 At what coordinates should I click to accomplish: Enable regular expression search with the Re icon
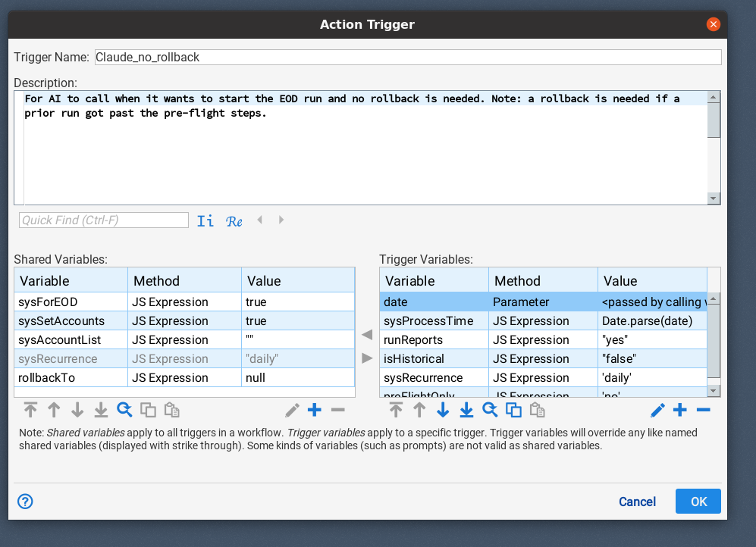(234, 220)
